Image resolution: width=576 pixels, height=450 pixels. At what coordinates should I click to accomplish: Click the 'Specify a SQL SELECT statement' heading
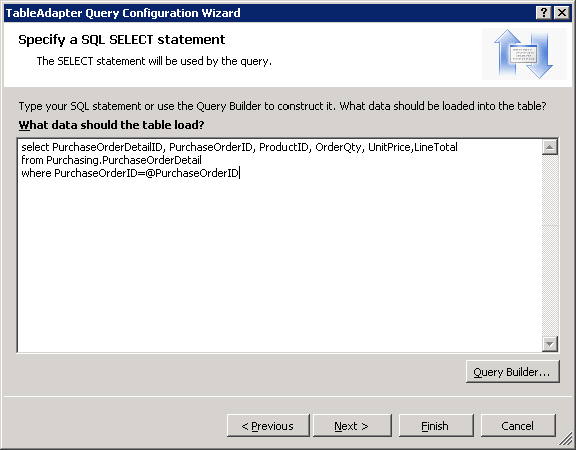122,40
